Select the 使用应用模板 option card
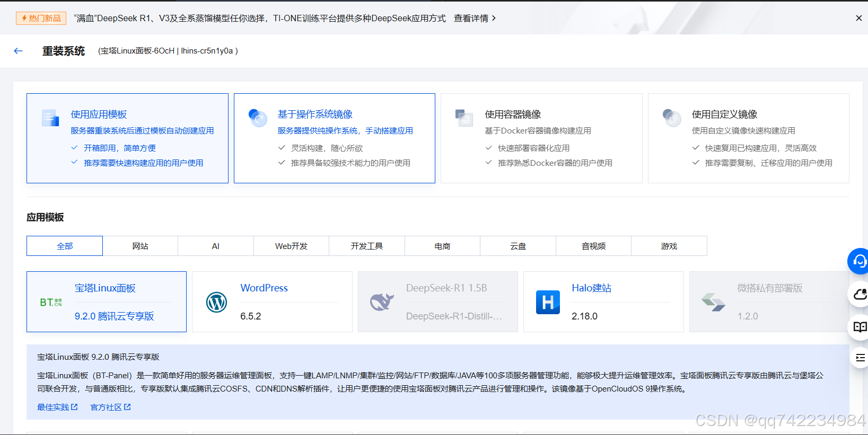This screenshot has width=868, height=435. (127, 138)
